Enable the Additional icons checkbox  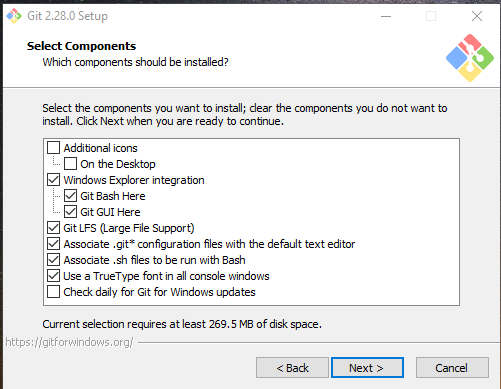point(54,148)
